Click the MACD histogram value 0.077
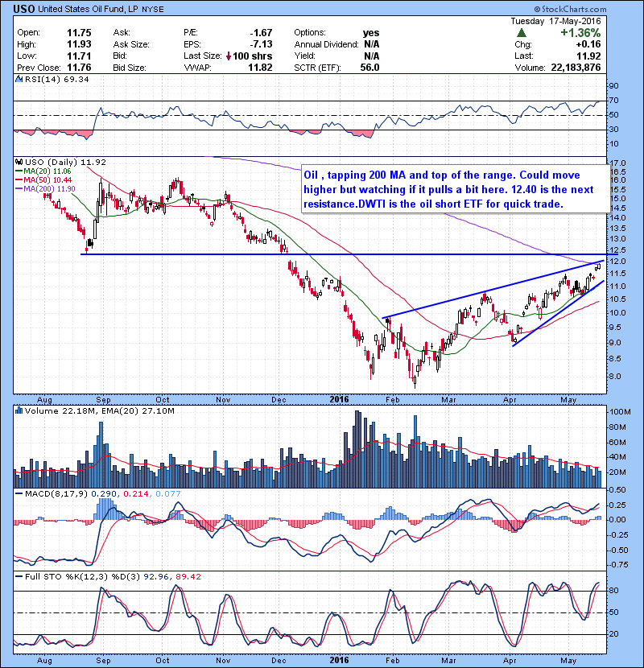644x668 pixels. 168,494
